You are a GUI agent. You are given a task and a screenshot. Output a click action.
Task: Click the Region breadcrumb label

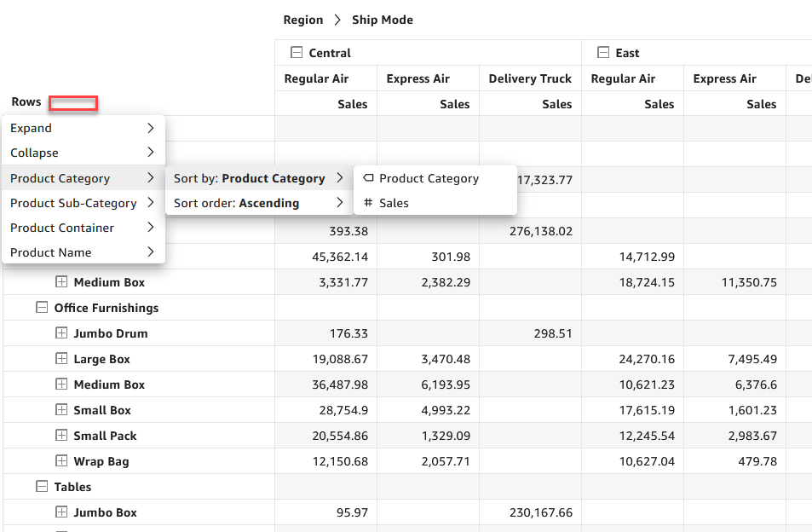click(x=303, y=20)
